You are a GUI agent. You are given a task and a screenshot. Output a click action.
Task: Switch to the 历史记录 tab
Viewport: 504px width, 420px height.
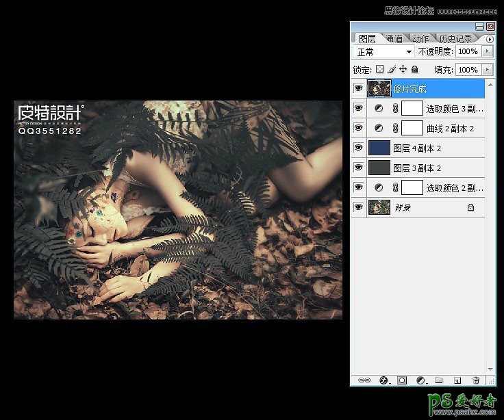pyautogui.click(x=455, y=39)
